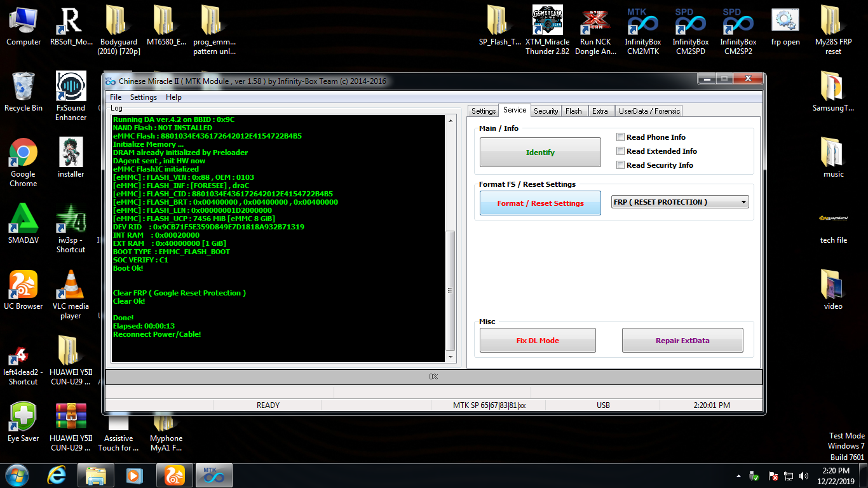
Task: Launch FxSound Enhancer shortcut
Action: pyautogui.click(x=71, y=96)
